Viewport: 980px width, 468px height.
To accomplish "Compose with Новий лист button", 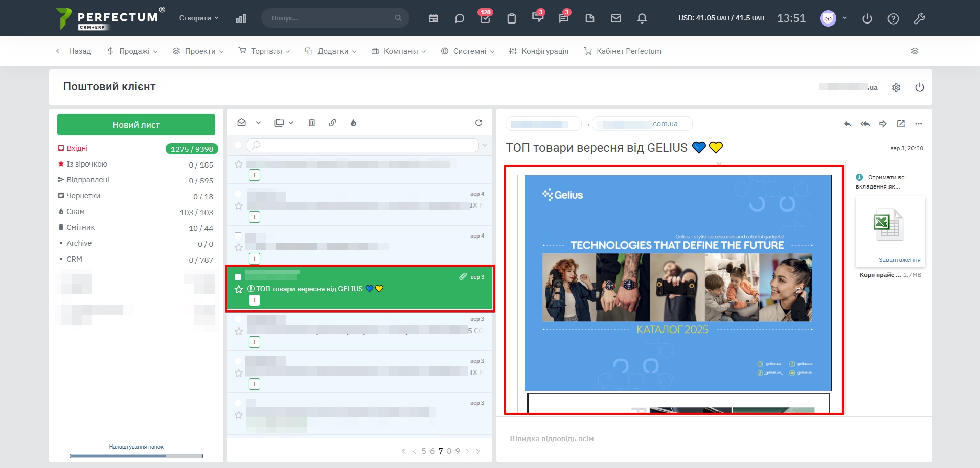I will (x=136, y=125).
